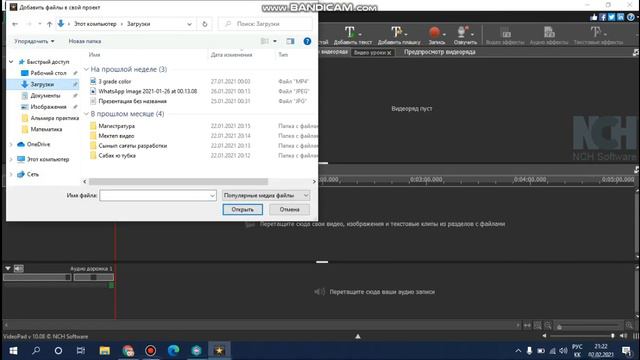640x360 pixels.
Task: Open Microsoft Edge from taskbar
Action: (173, 351)
